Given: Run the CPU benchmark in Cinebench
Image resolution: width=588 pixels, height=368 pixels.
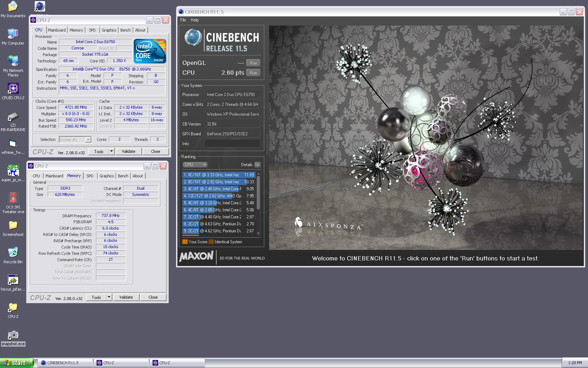Looking at the screenshot, I should [x=253, y=73].
